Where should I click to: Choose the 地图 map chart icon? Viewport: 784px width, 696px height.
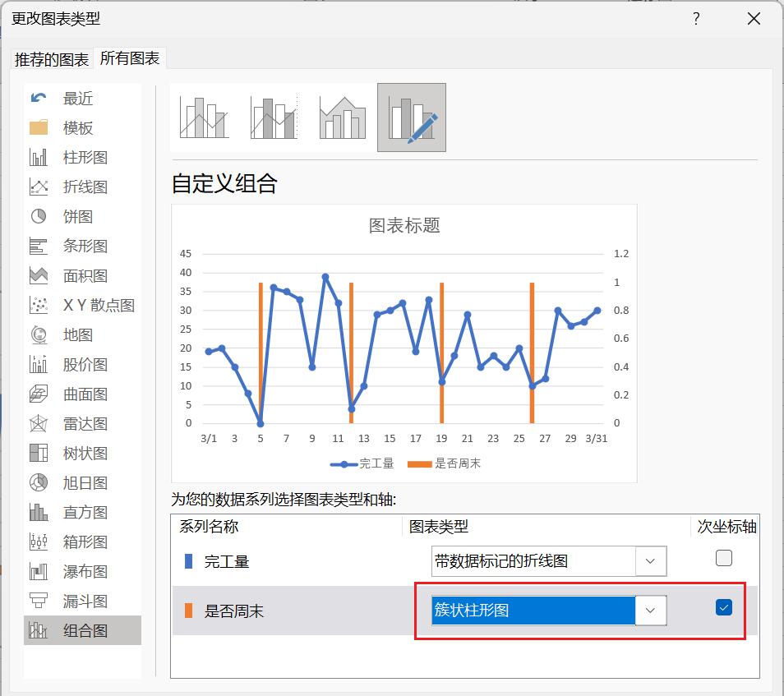pos(39,334)
